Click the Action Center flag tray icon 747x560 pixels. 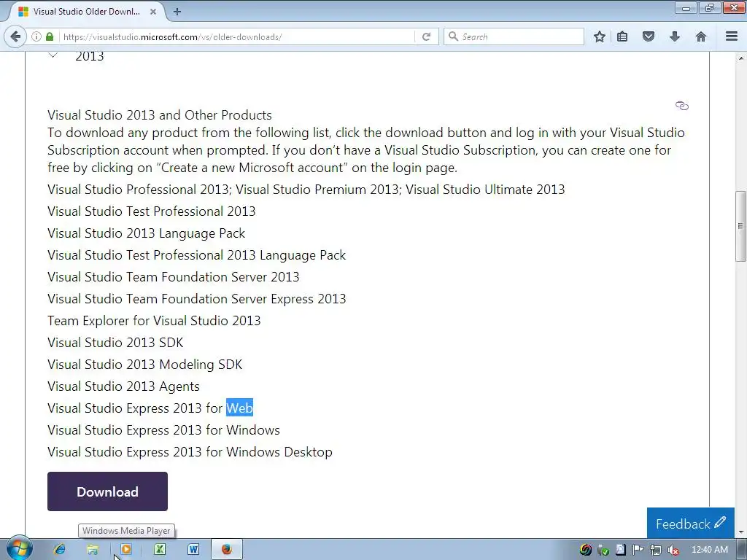pos(638,550)
